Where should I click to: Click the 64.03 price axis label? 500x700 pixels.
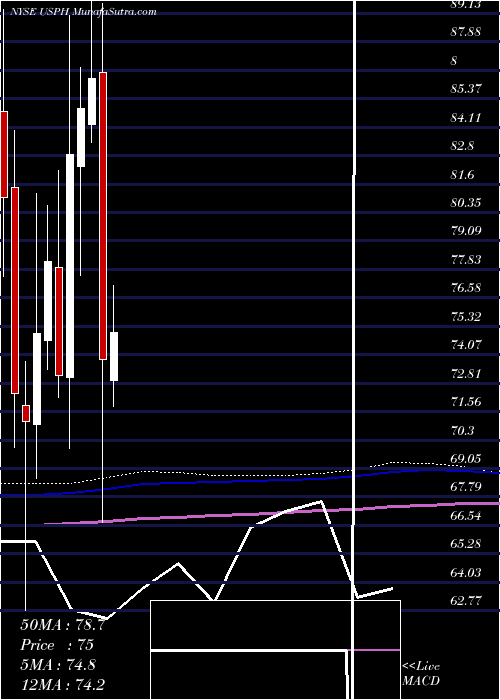coord(466,573)
